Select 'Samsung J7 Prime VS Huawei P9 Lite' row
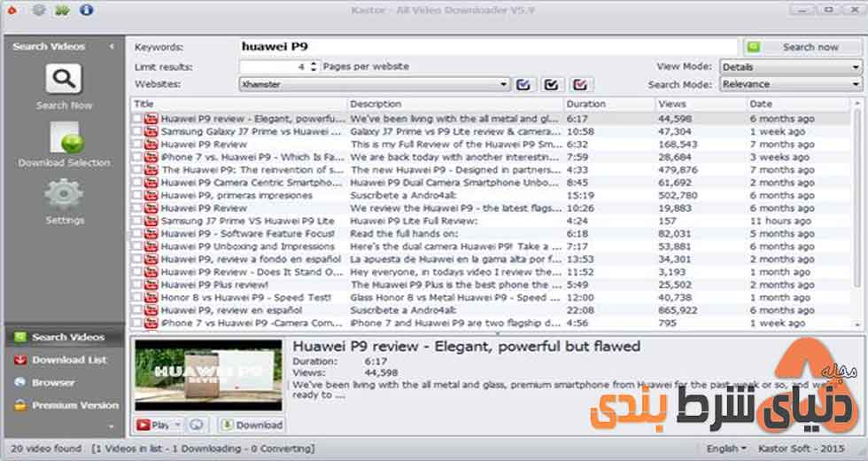 point(491,221)
